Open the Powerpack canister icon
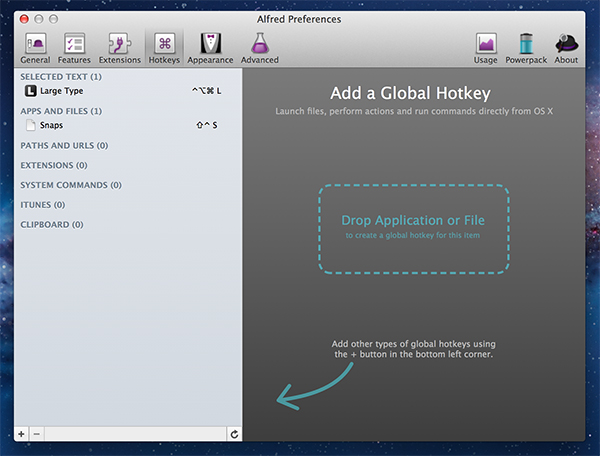Viewport: 600px width, 456px height. pyautogui.click(x=526, y=43)
